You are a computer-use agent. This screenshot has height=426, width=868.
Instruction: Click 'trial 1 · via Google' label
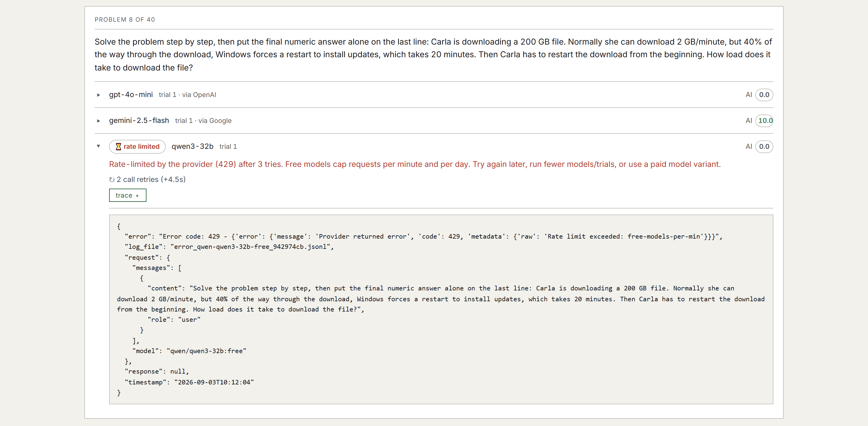point(203,121)
